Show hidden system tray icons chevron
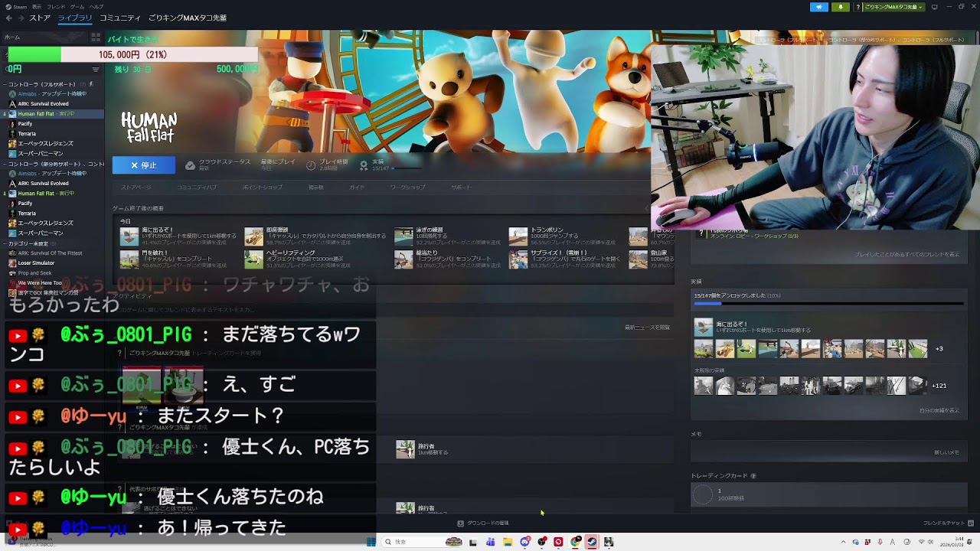The height and width of the screenshot is (551, 980). tap(844, 542)
